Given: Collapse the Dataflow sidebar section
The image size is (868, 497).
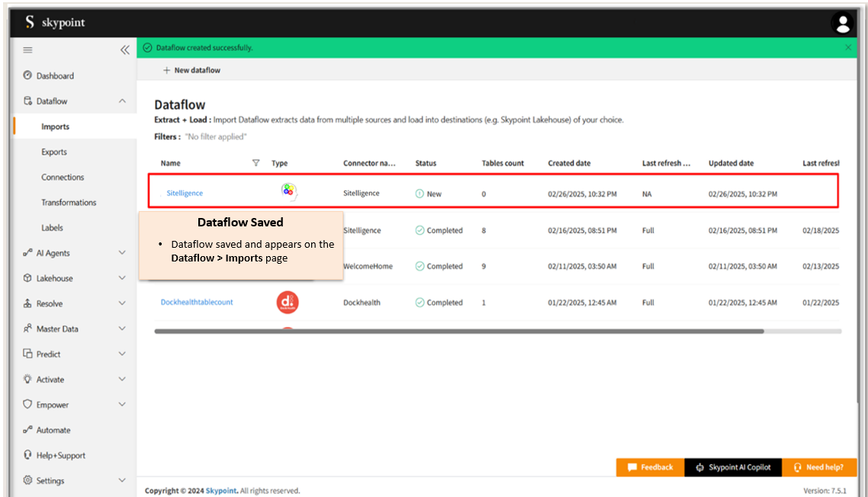Looking at the screenshot, I should click(x=122, y=101).
